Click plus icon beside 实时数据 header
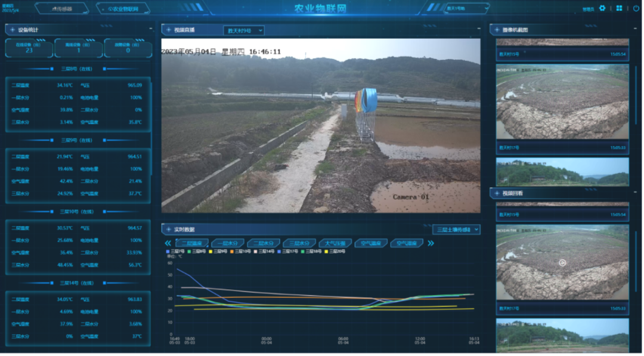This screenshot has height=356, width=644. tap(168, 229)
